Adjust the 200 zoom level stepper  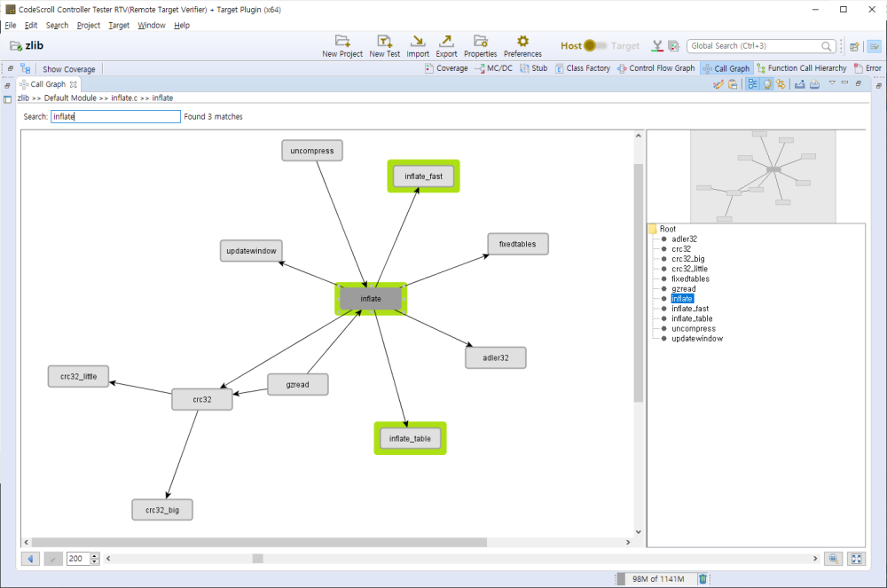coord(94,558)
